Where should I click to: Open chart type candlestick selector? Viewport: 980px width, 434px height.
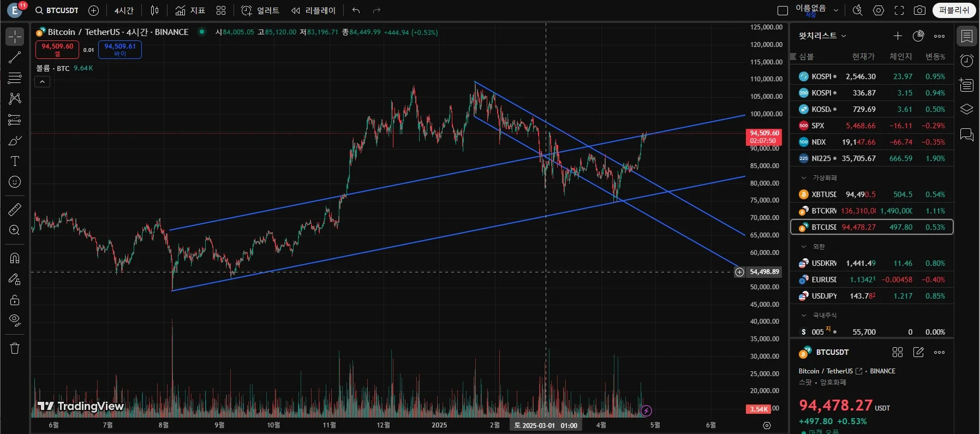155,10
